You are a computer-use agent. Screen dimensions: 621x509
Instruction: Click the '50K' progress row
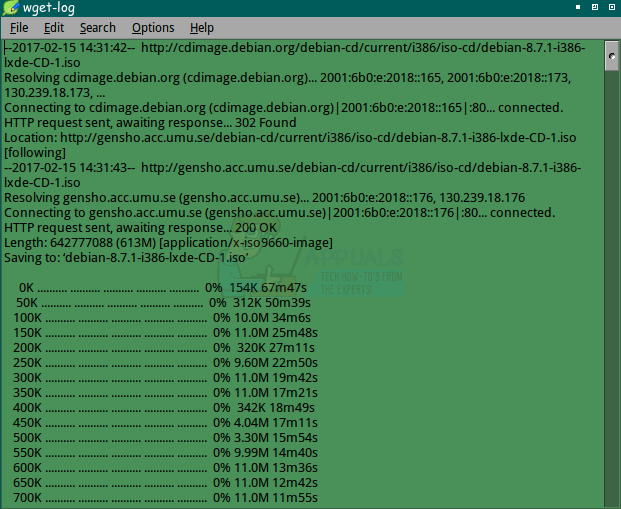point(163,303)
